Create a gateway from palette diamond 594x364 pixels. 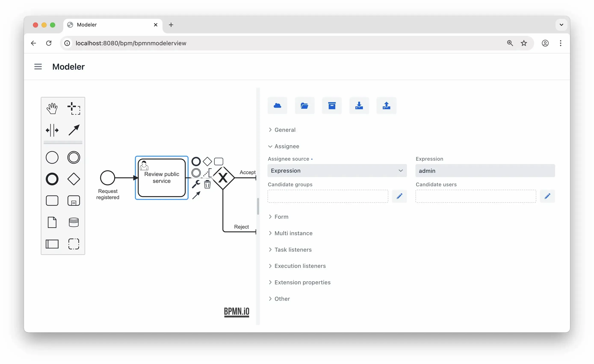pyautogui.click(x=74, y=179)
